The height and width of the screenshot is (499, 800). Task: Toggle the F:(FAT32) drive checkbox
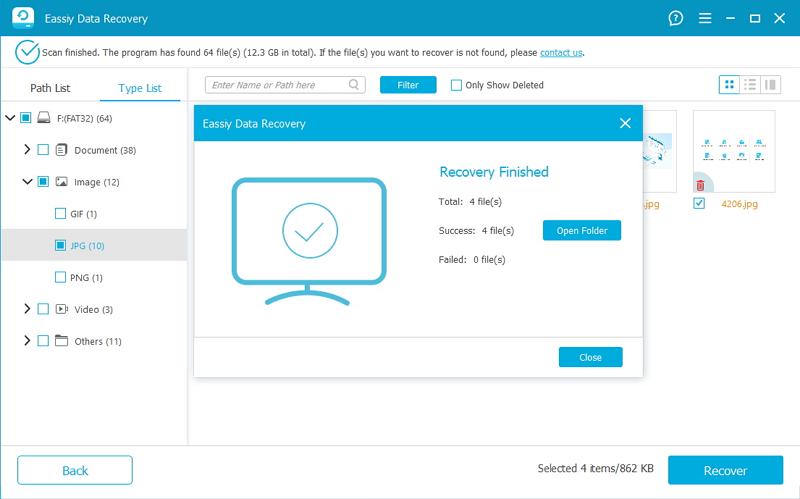26,118
